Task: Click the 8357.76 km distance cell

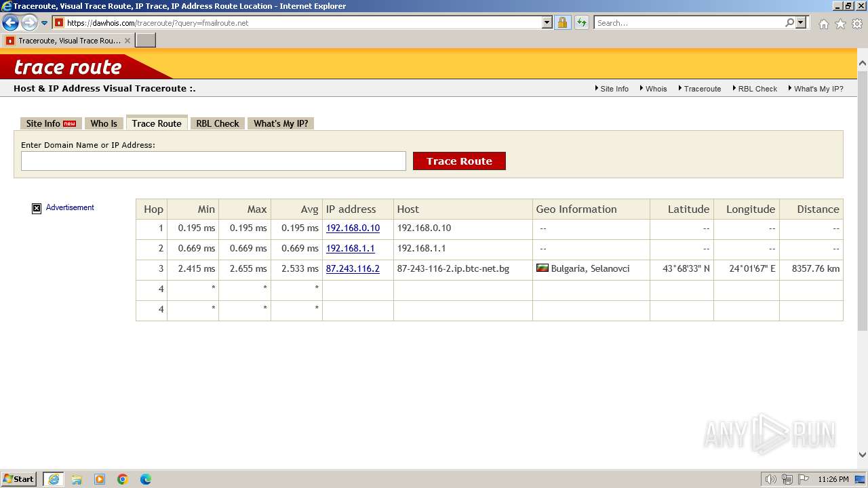Action: point(811,269)
